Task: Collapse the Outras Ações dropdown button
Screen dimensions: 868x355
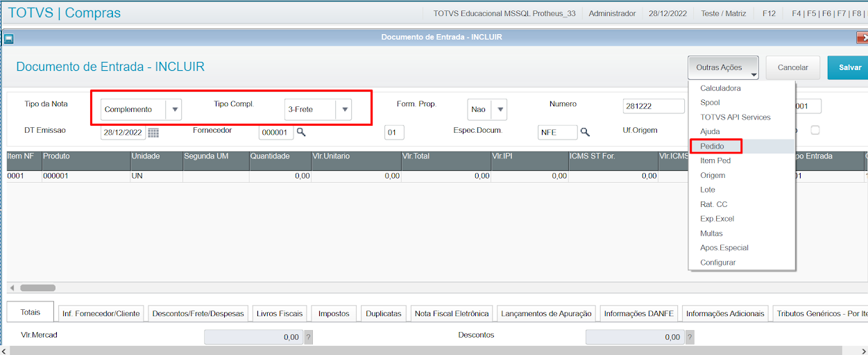Action: pyautogui.click(x=723, y=67)
